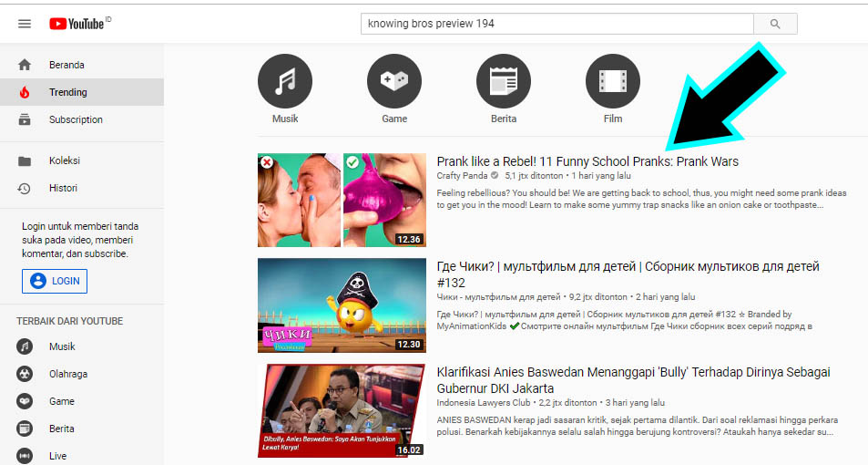Open the Где Чики? video title

click(x=628, y=274)
